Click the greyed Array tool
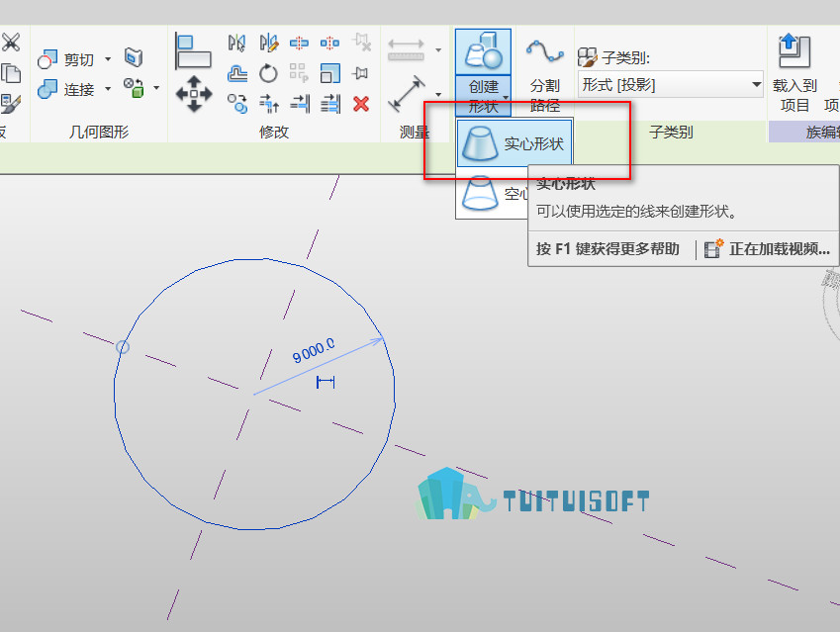 (299, 73)
